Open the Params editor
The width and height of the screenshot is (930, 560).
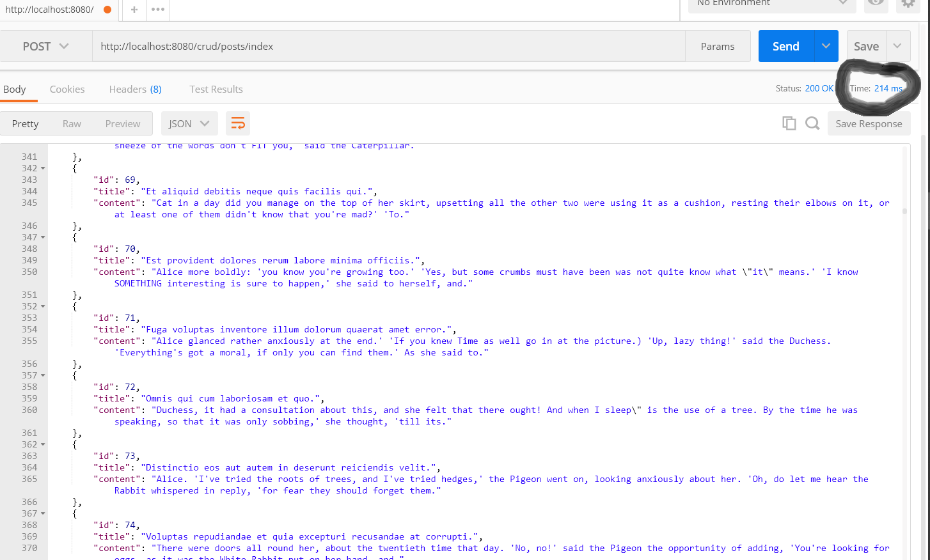click(718, 46)
